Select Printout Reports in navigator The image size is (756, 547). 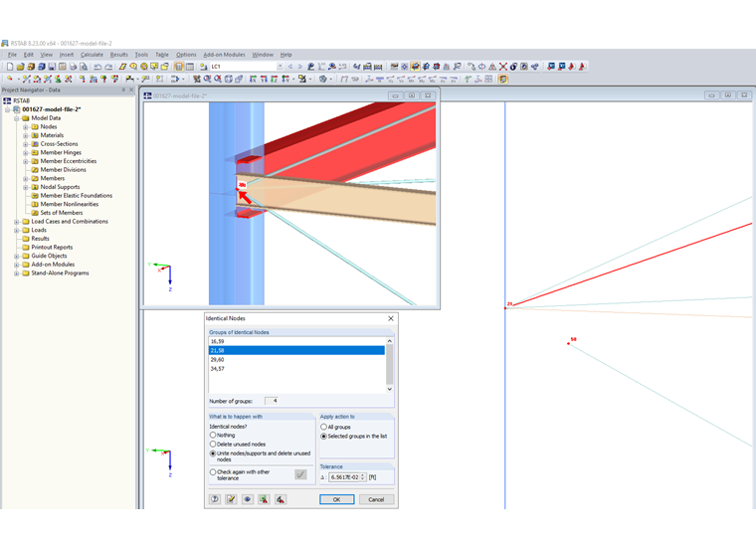tap(52, 248)
